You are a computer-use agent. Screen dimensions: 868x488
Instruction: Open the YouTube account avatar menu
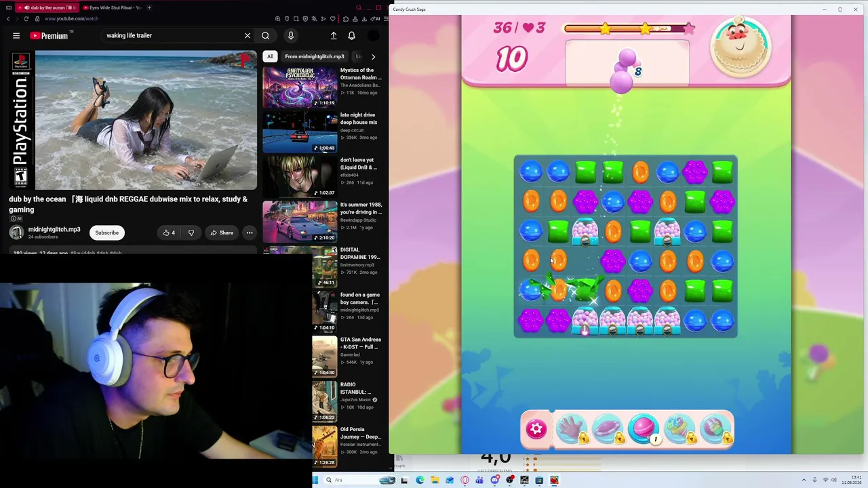pyautogui.click(x=374, y=36)
